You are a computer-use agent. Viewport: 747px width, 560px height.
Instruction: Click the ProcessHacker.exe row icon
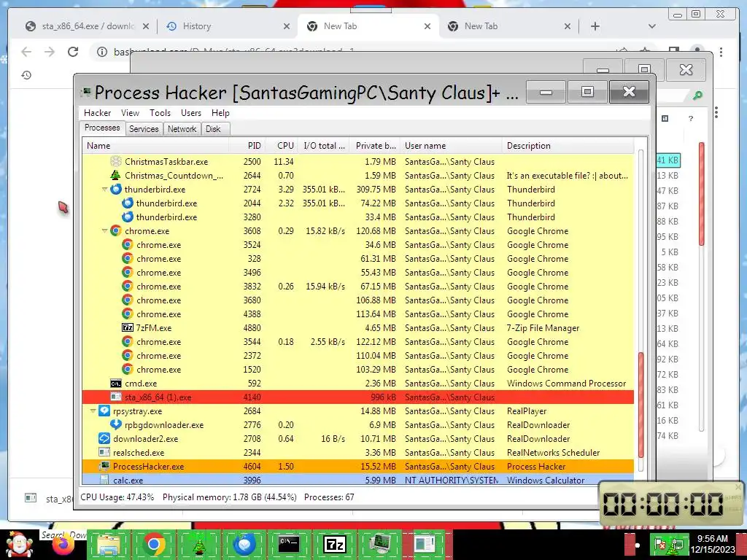(104, 466)
